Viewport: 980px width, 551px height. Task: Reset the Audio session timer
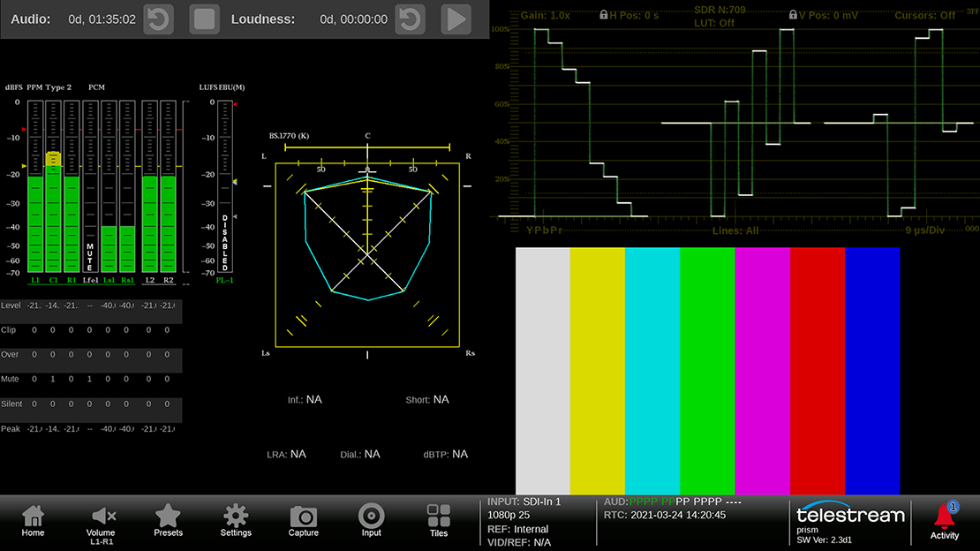(x=159, y=19)
